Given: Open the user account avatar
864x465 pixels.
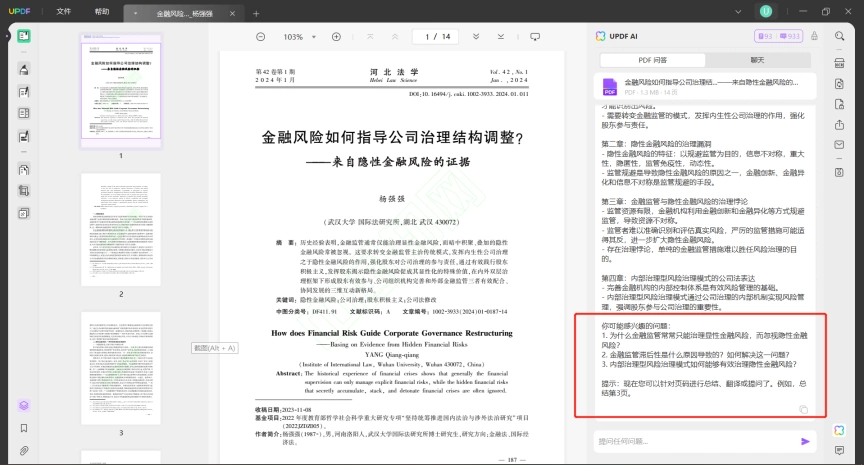Looking at the screenshot, I should tap(766, 11).
